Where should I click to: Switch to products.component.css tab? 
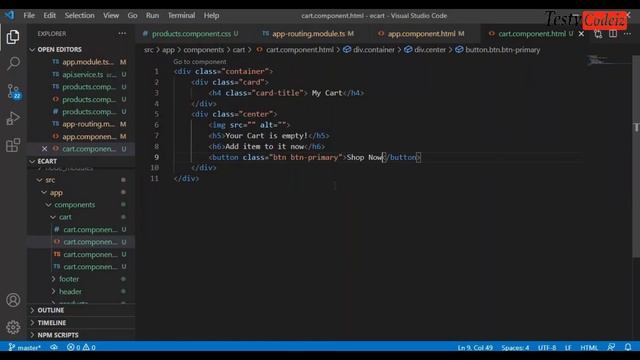coord(190,34)
